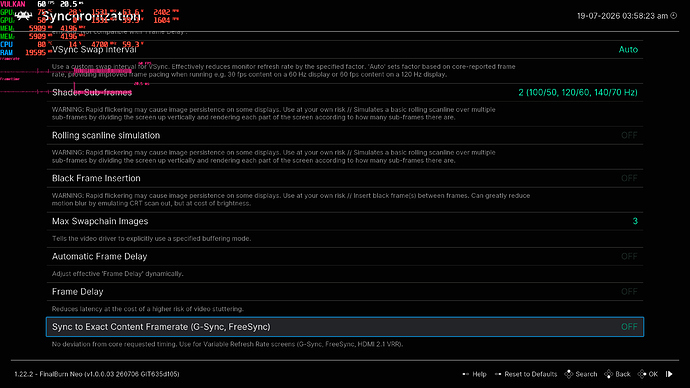Toggle Black Frame Insertion setting
Screen dimensions: 690x388
(345, 178)
